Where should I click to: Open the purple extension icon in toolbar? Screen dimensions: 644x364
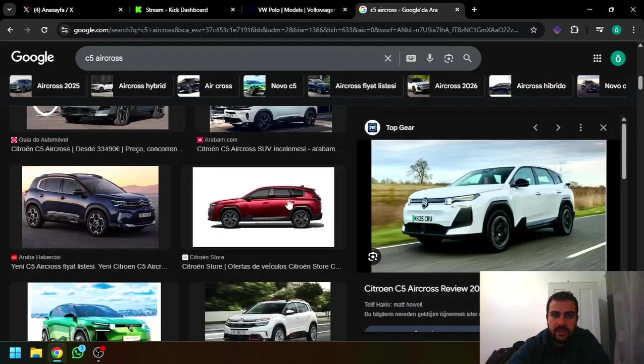coord(557,30)
